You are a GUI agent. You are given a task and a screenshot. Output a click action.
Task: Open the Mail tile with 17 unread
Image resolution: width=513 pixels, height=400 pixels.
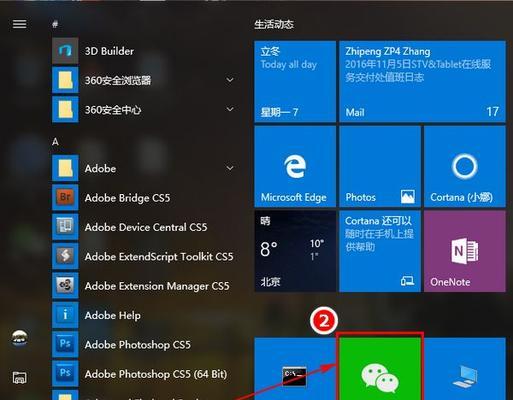pyautogui.click(x=422, y=82)
